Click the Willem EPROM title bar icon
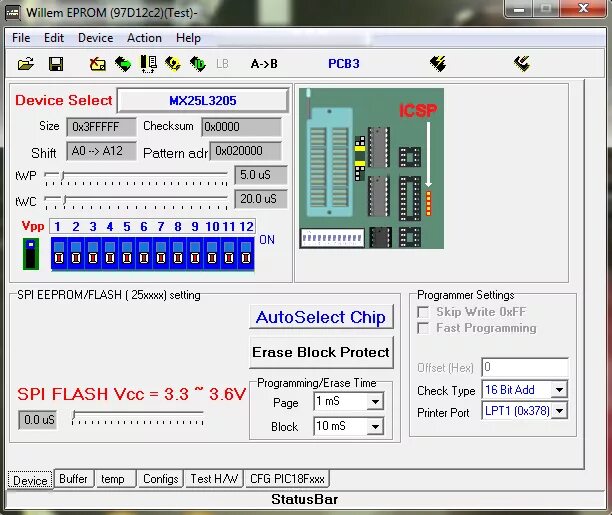The height and width of the screenshot is (515, 612). (13, 12)
